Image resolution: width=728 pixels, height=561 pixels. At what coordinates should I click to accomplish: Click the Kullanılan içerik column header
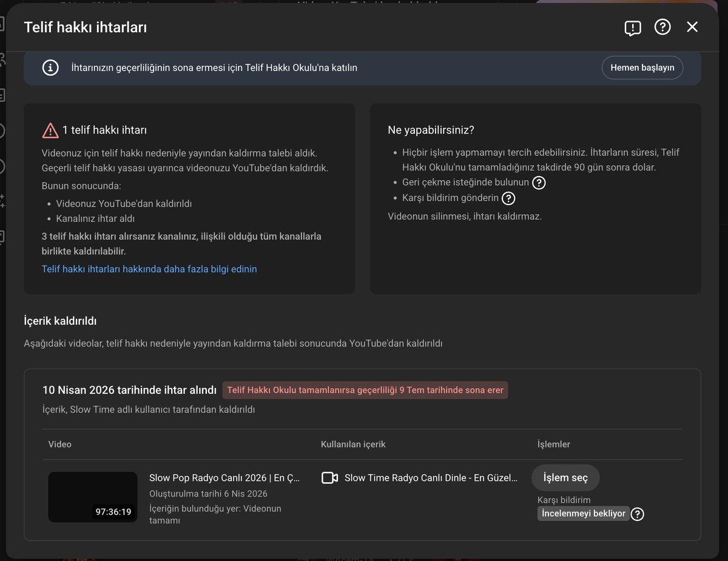353,444
